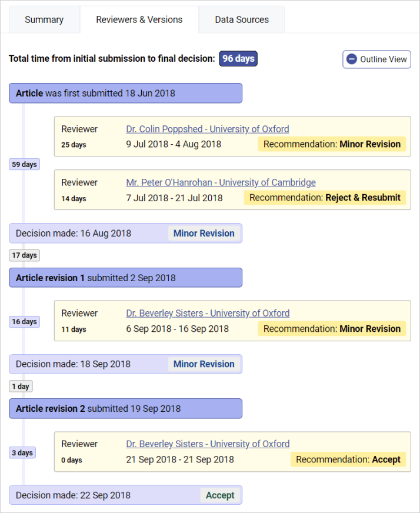This screenshot has width=420, height=513.
Task: Click the minus icon in Outline View
Action: (352, 59)
